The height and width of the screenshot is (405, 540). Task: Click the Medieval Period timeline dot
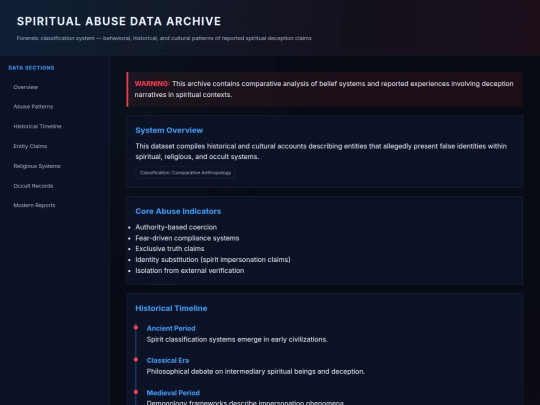[136, 392]
